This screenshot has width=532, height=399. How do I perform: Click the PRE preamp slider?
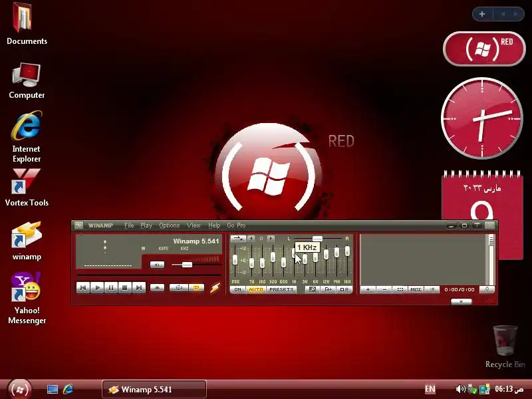(x=235, y=260)
